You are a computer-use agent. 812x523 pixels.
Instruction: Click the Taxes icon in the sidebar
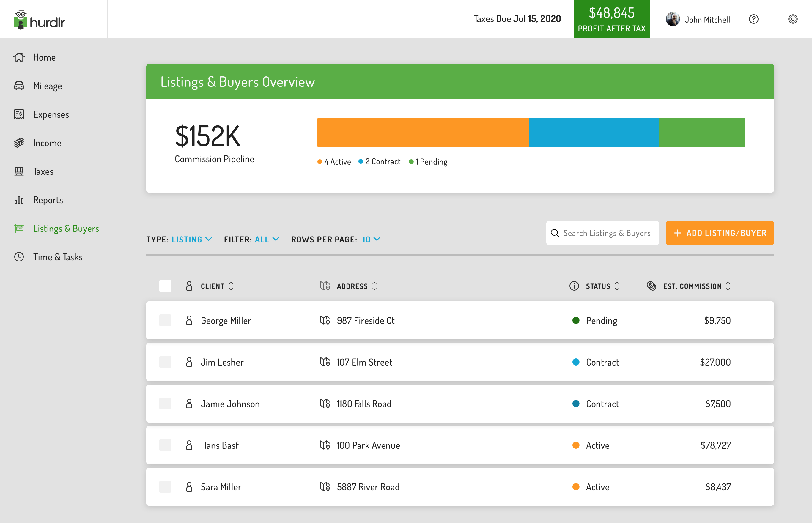[x=19, y=171]
